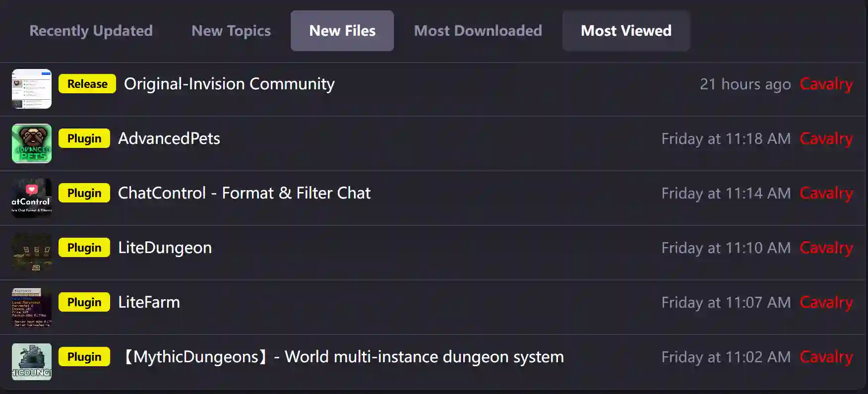
Task: Open the Original-Invision Community file link
Action: pyautogui.click(x=229, y=84)
